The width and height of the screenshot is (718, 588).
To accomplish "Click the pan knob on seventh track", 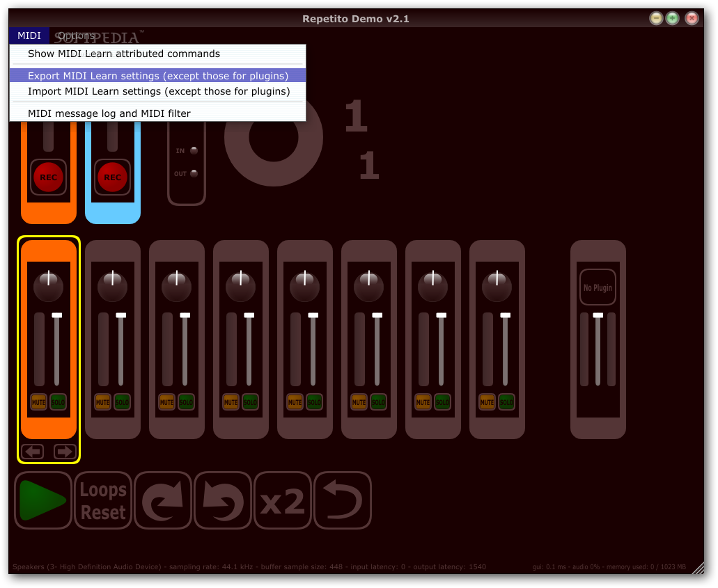I will point(433,286).
